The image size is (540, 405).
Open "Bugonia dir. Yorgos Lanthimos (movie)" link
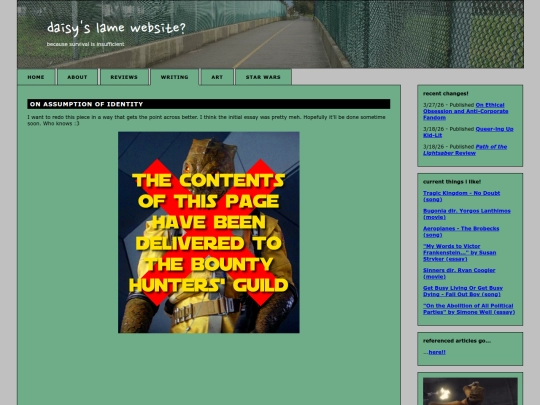[467, 214]
